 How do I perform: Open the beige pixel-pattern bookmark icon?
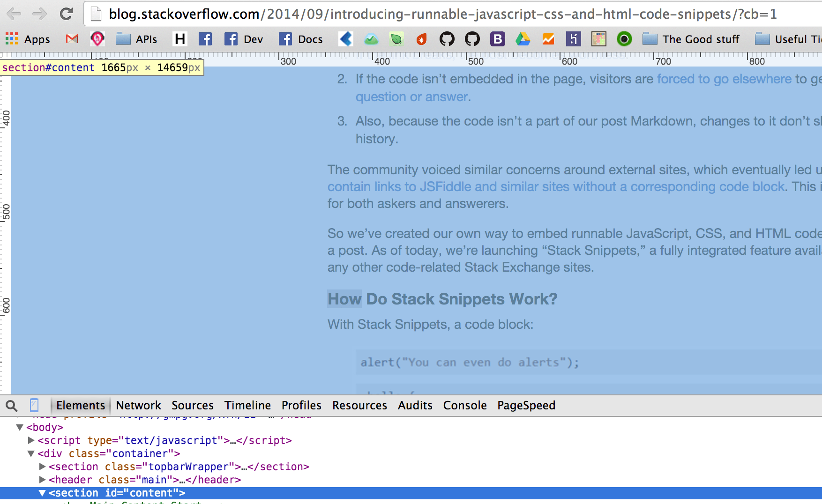point(599,39)
